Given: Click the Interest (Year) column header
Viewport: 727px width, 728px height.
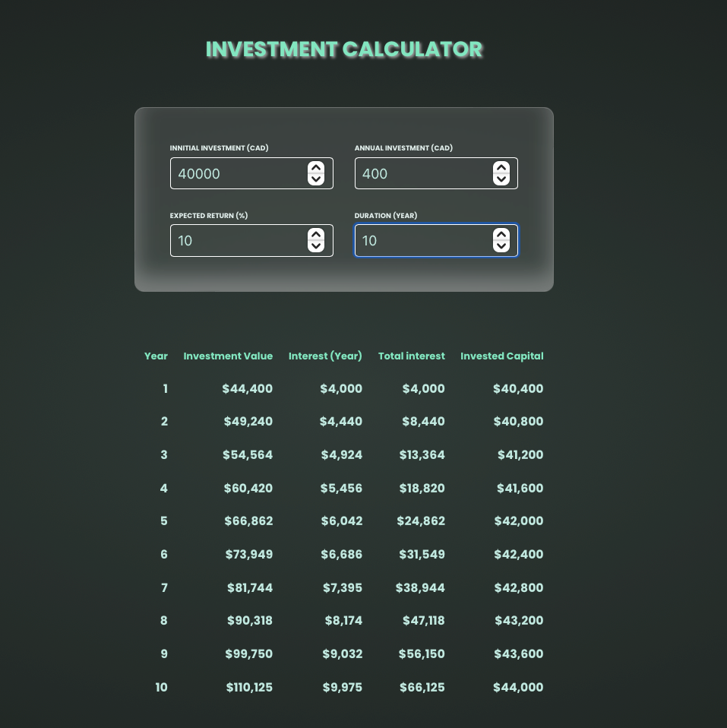Looking at the screenshot, I should click(x=325, y=356).
